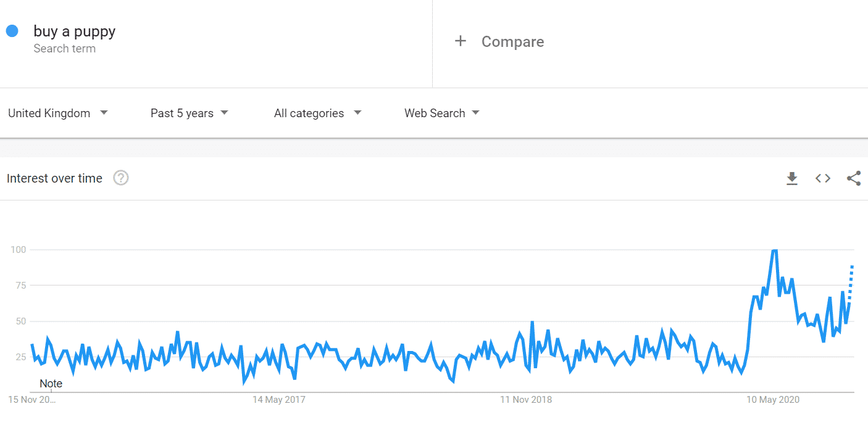This screenshot has width=868, height=425.
Task: Click the Search term subtitle label
Action: tap(65, 49)
